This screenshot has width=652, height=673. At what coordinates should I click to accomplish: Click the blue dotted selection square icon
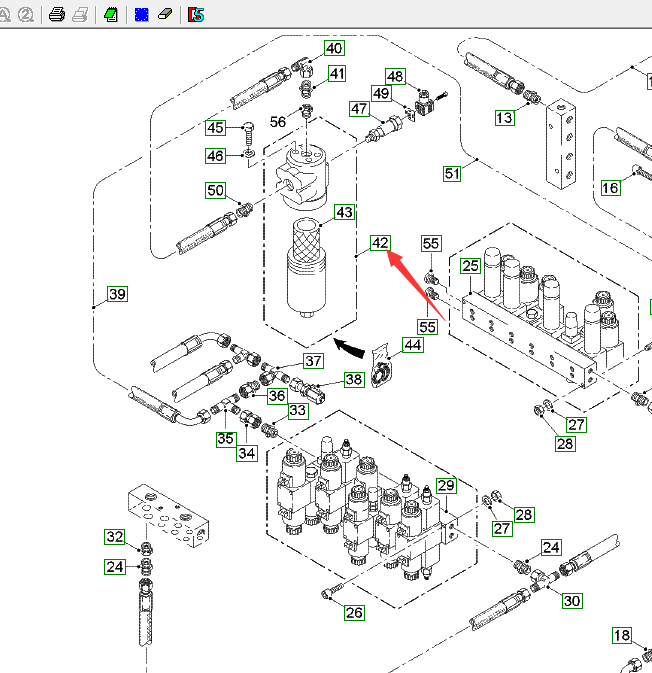click(141, 14)
